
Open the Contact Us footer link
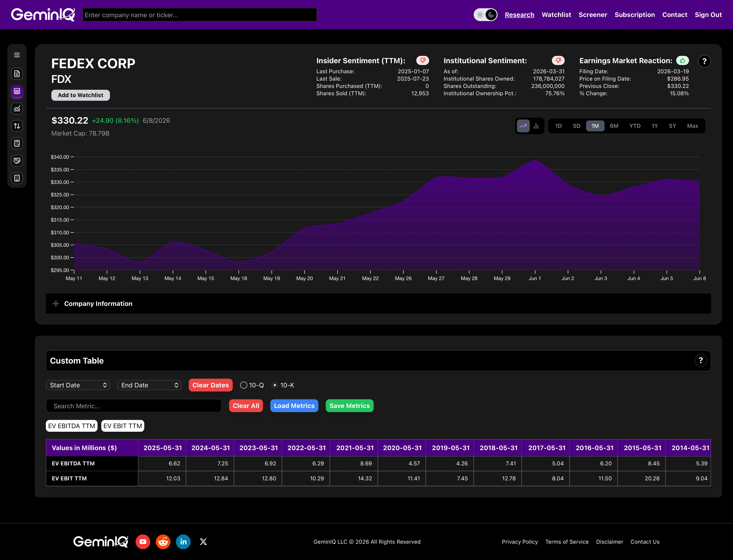(645, 542)
